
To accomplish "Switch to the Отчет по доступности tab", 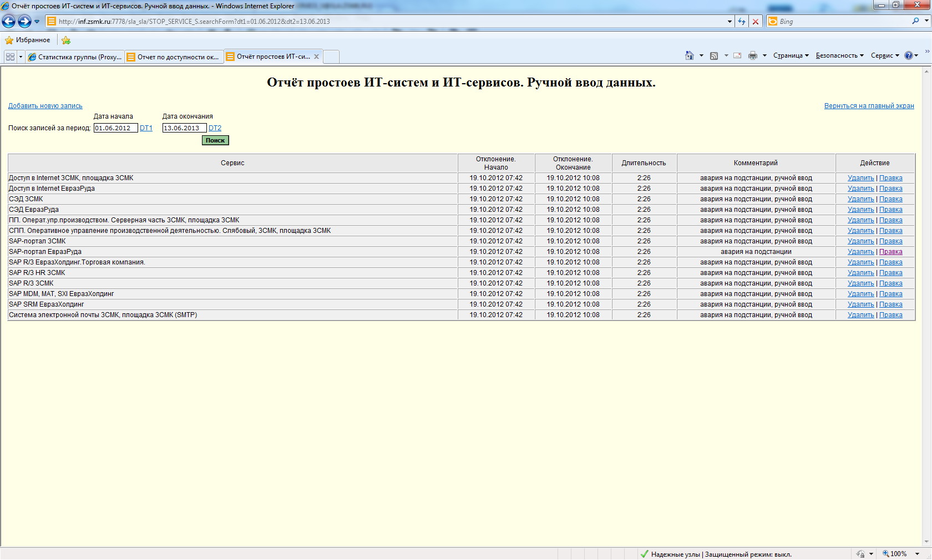I will [x=174, y=57].
